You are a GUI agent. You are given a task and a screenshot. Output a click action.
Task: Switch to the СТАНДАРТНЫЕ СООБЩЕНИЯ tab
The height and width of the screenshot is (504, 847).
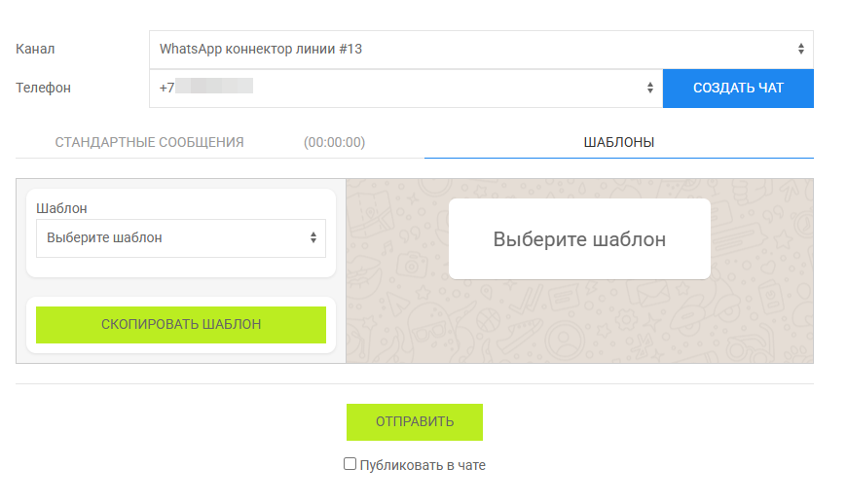point(149,142)
